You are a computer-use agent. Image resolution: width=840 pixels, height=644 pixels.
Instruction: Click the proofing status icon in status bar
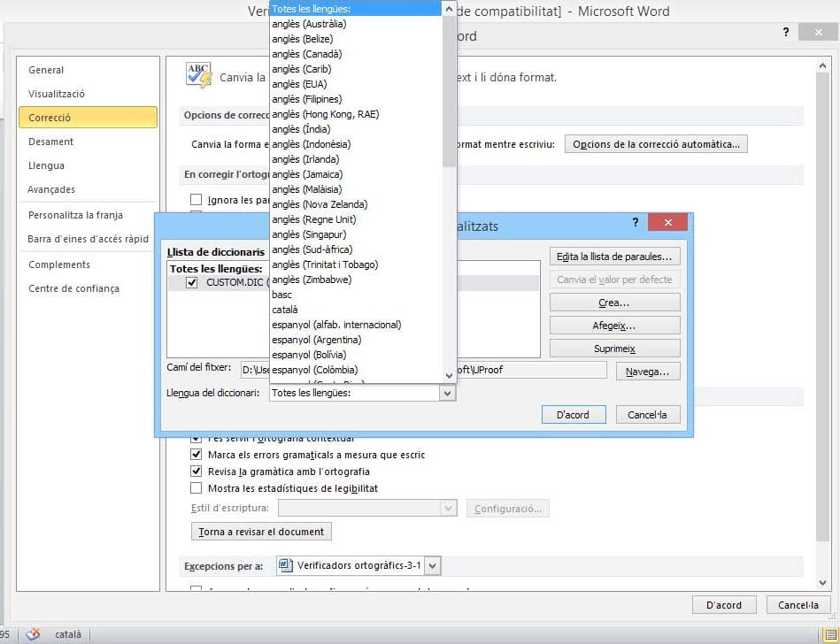tap(33, 634)
